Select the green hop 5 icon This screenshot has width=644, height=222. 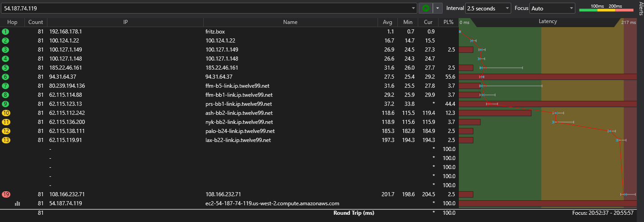(x=5, y=68)
